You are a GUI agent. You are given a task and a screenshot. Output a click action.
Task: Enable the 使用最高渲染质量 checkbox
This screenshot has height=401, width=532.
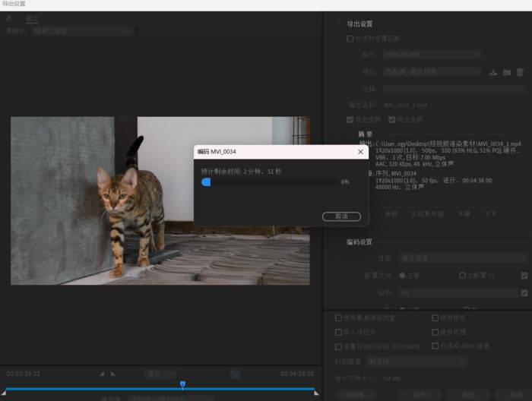point(338,317)
